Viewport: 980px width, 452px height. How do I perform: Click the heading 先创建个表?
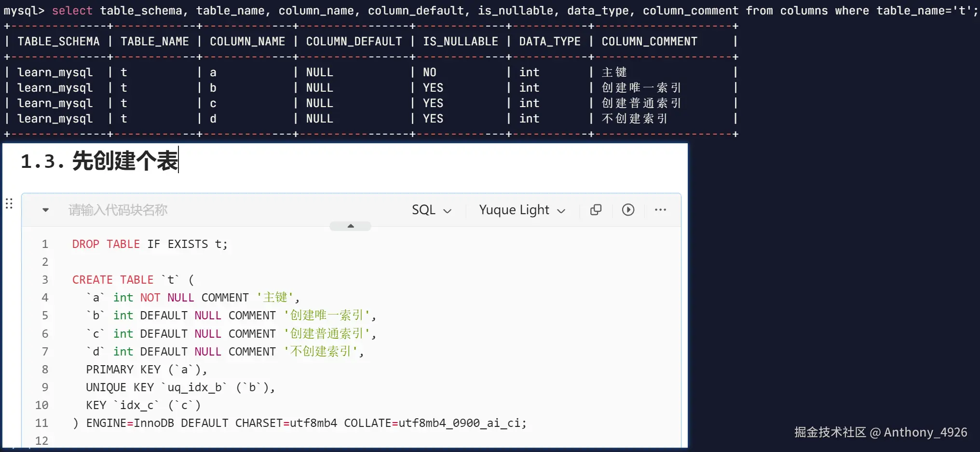click(x=125, y=161)
